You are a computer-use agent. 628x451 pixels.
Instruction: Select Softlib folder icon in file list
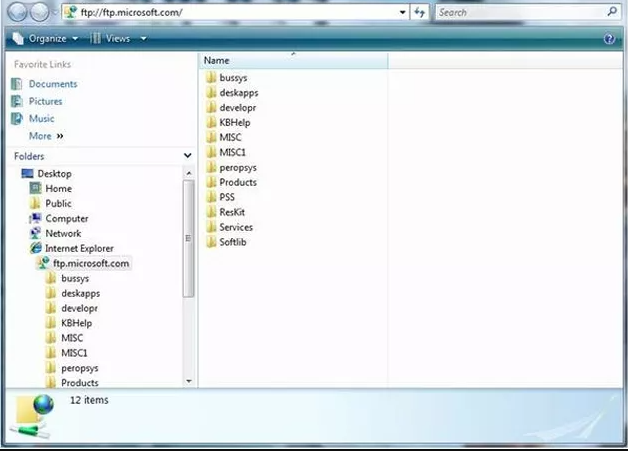(x=211, y=242)
